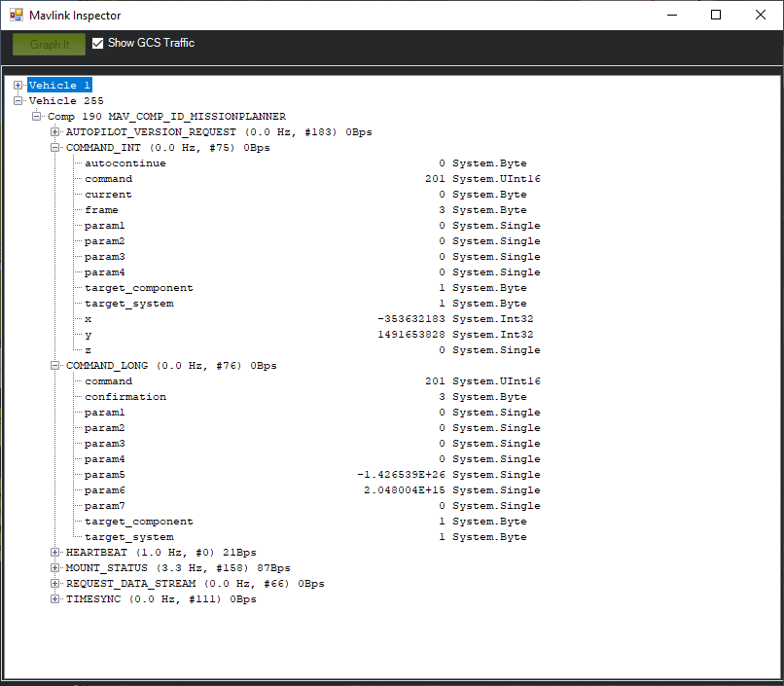Select the TIMESYNC (0.0 Hz, #111) row
The width and height of the screenshot is (784, 686).
[161, 599]
